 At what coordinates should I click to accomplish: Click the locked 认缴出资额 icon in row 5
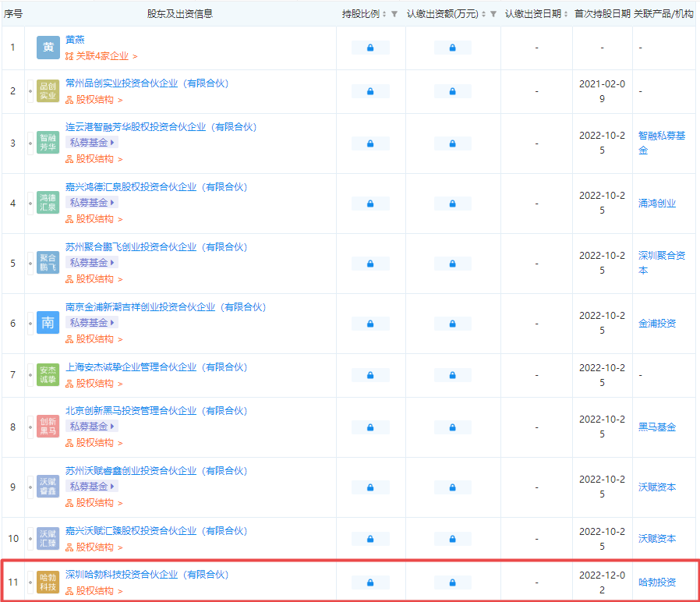point(452,264)
